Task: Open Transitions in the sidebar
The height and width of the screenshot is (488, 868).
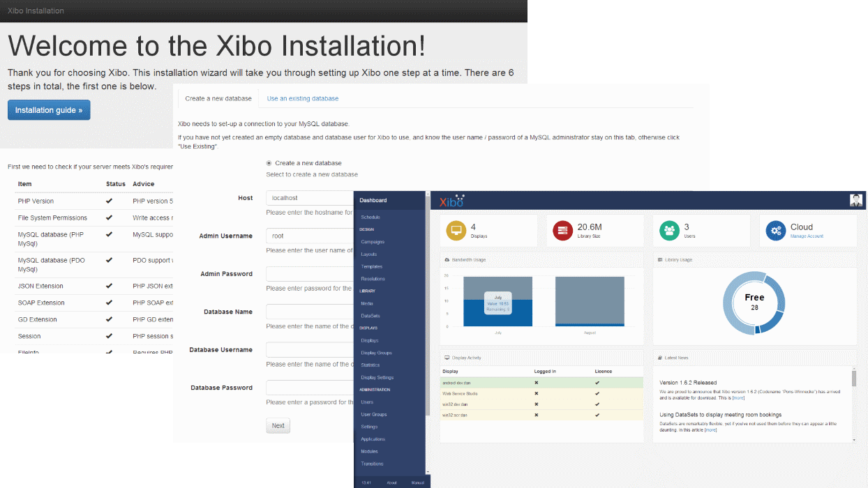Action: [x=372, y=464]
